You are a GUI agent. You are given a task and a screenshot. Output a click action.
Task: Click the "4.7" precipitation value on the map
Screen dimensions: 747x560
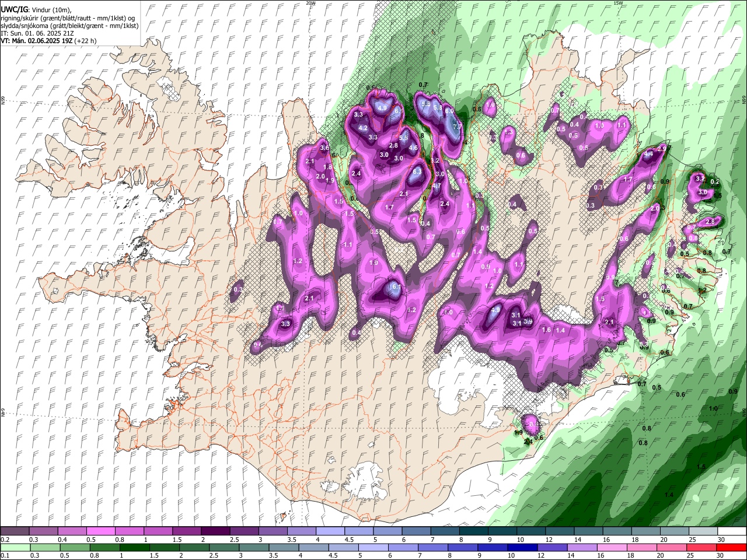pyautogui.click(x=435, y=186)
